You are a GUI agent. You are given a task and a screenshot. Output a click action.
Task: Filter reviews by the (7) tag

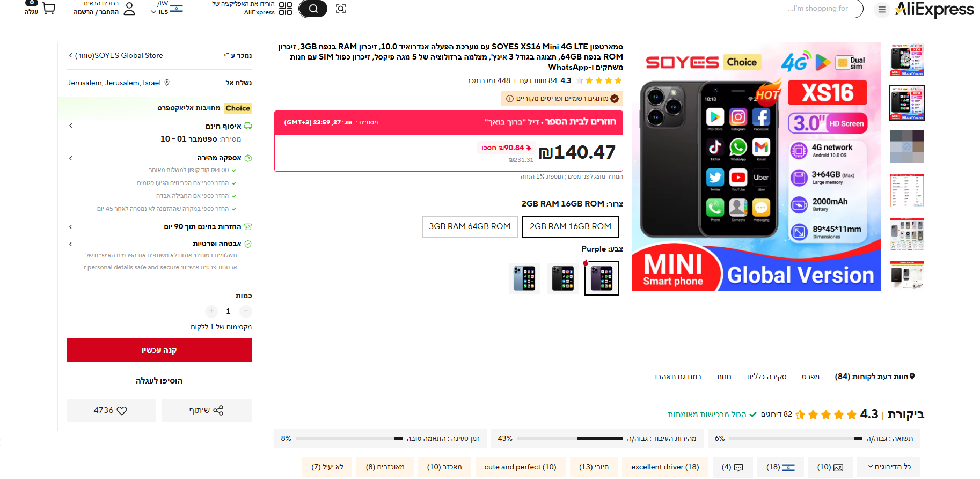(327, 467)
